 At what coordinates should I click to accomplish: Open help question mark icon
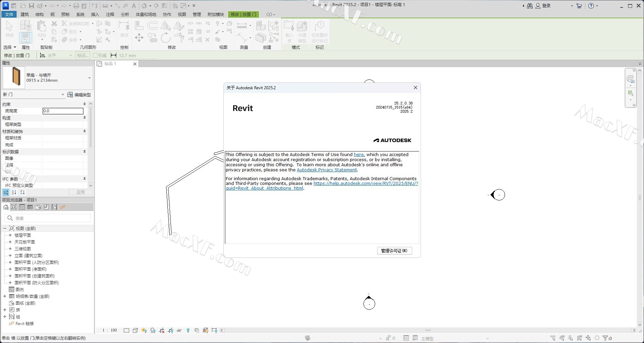point(591,6)
